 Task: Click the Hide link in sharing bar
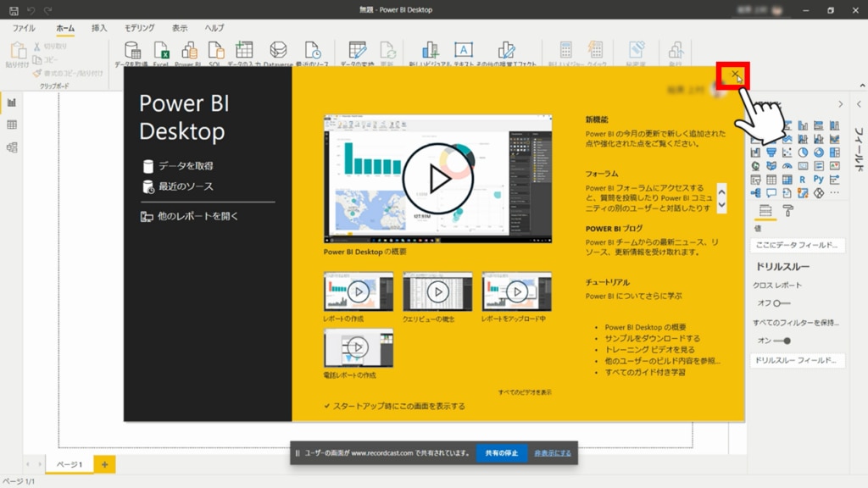(x=553, y=453)
